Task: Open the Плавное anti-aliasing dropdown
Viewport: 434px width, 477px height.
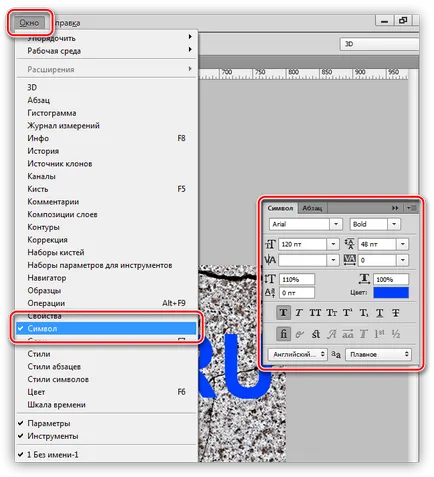Action: point(378,354)
